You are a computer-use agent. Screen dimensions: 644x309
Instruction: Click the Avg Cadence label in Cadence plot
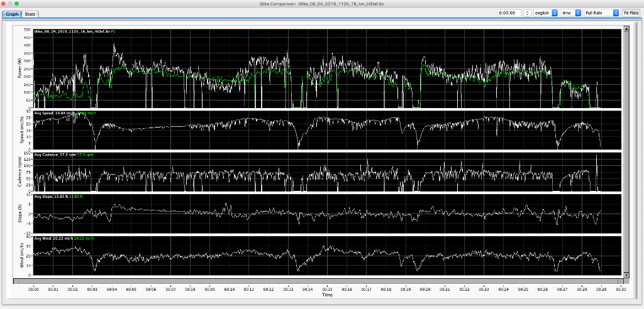[53, 154]
